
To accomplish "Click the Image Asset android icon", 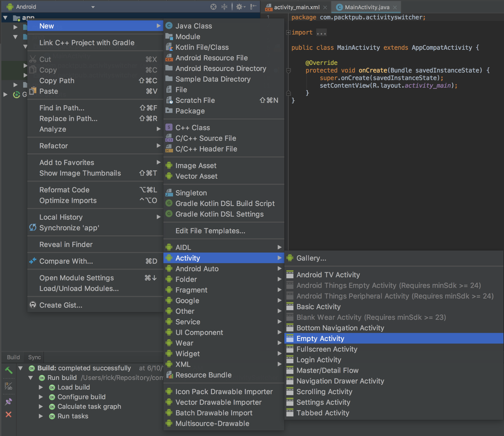I will pos(169,165).
